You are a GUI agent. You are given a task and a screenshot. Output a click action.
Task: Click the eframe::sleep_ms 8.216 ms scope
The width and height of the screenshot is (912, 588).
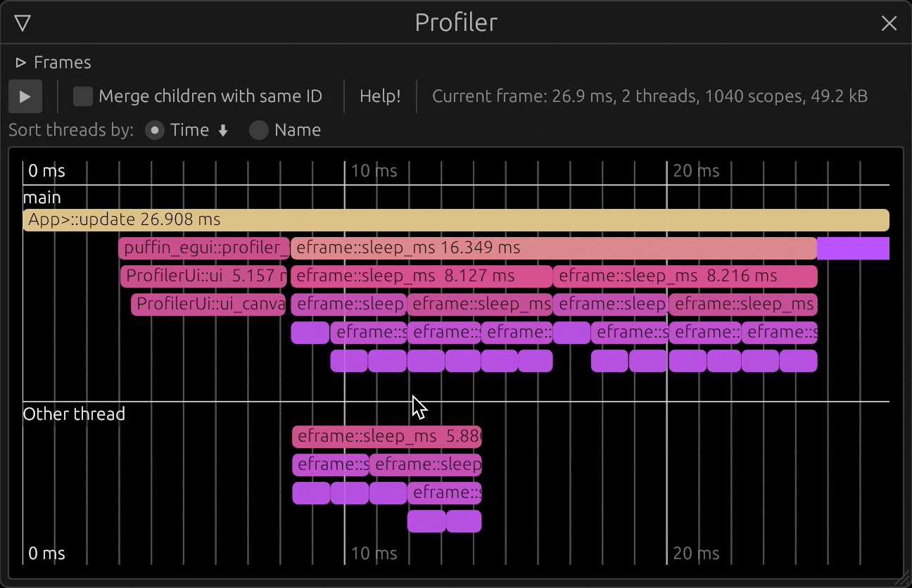(685, 276)
